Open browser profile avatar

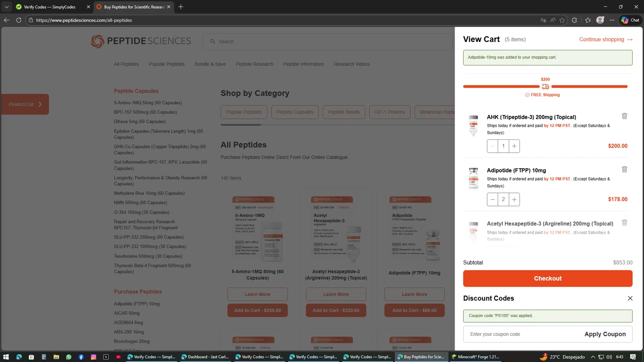[600, 20]
